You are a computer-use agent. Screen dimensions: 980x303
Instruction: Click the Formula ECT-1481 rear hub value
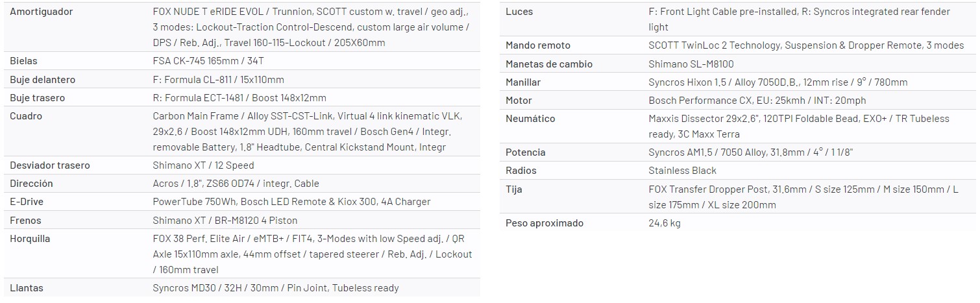[x=239, y=98]
